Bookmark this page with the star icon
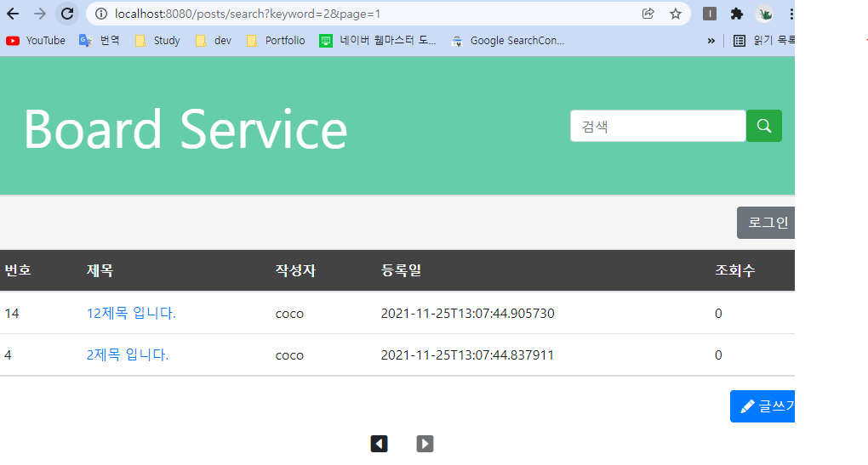The height and width of the screenshot is (465, 868). 676,14
